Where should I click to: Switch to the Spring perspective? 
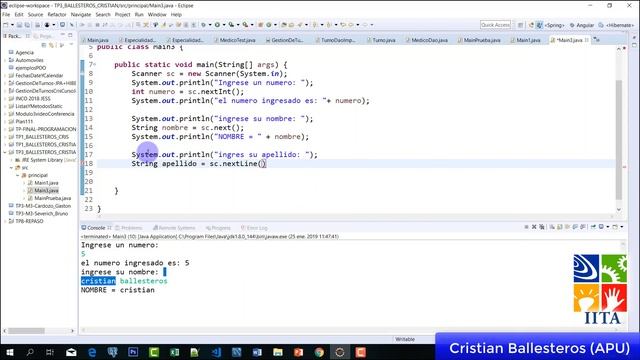551,25
